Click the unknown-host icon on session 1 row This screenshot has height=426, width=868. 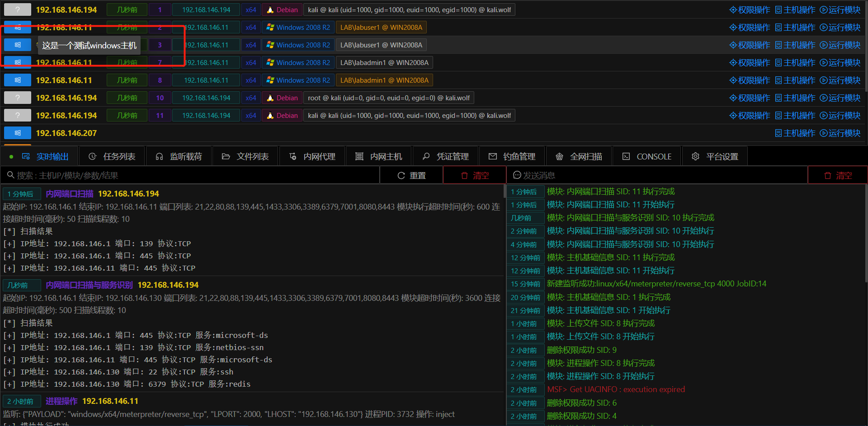tap(18, 9)
